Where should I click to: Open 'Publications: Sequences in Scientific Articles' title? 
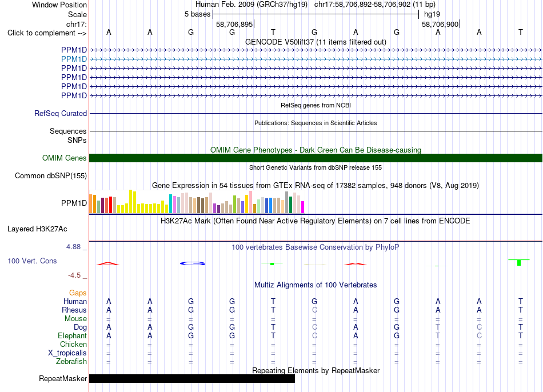pos(316,123)
